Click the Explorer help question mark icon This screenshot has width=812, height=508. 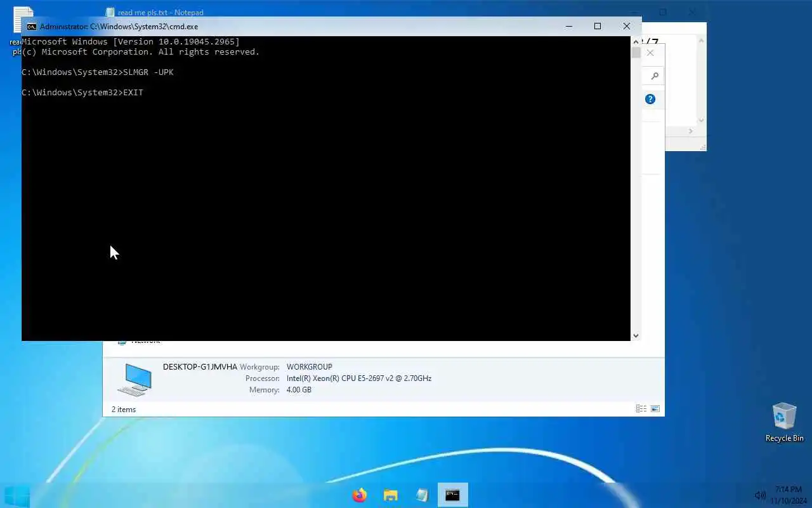[x=650, y=99]
